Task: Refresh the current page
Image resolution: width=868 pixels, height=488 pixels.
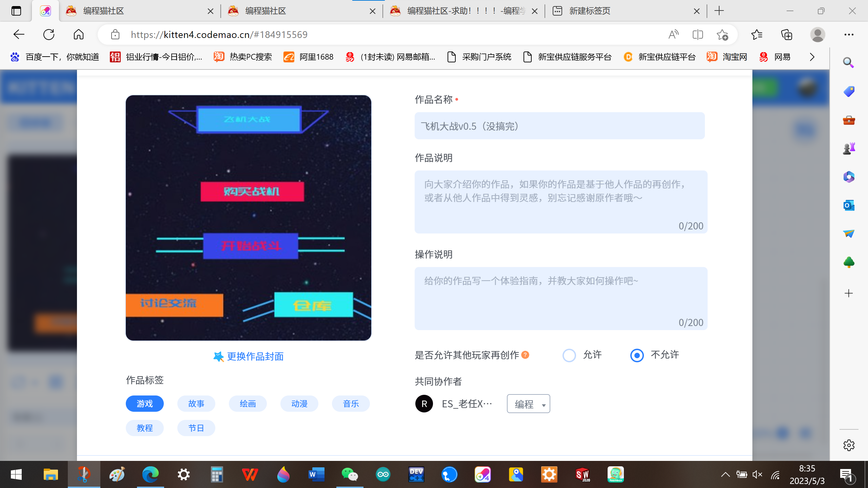Action: tap(49, 35)
